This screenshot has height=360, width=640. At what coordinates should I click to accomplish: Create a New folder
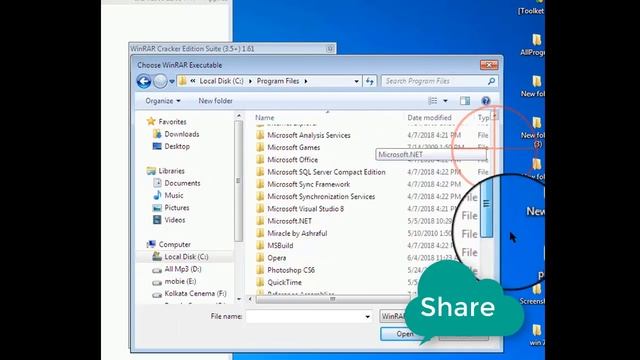(216, 101)
